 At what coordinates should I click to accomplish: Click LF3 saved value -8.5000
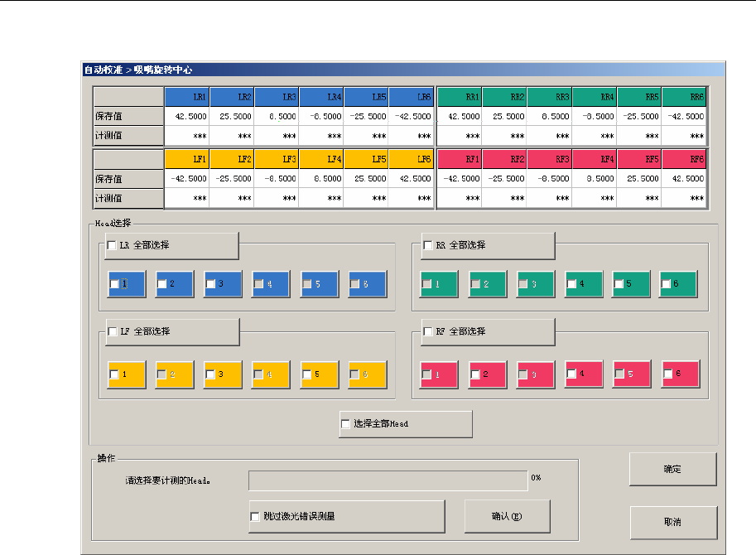point(277,178)
